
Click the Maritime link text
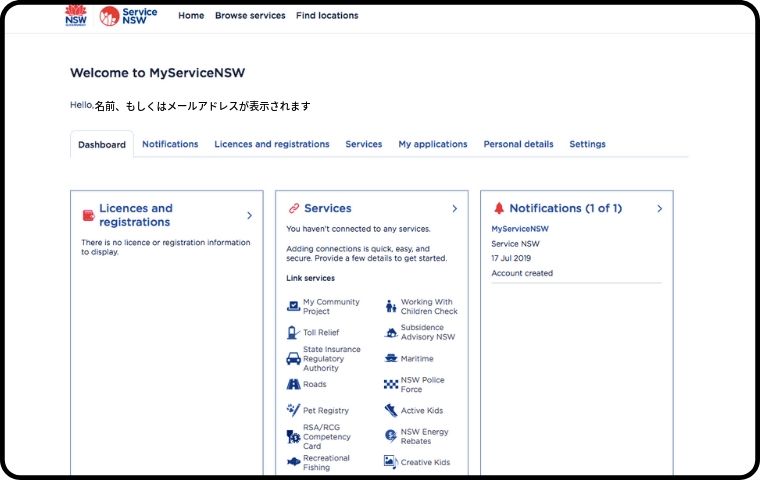click(417, 359)
